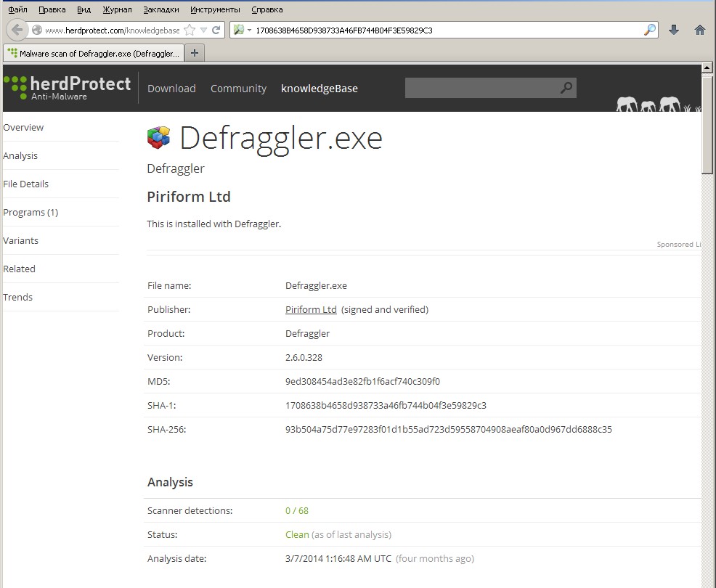Bookmark this page with the star icon
This screenshot has width=716, height=588.
190,30
